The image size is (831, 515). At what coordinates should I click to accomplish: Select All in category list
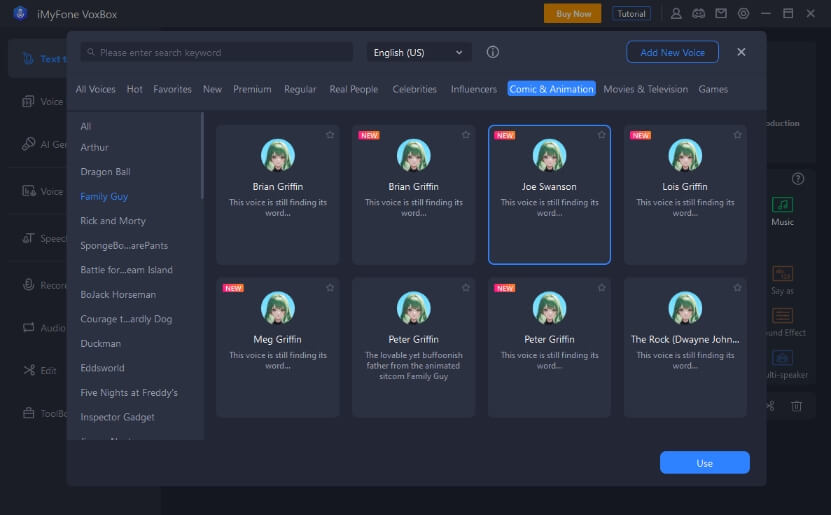(x=85, y=126)
